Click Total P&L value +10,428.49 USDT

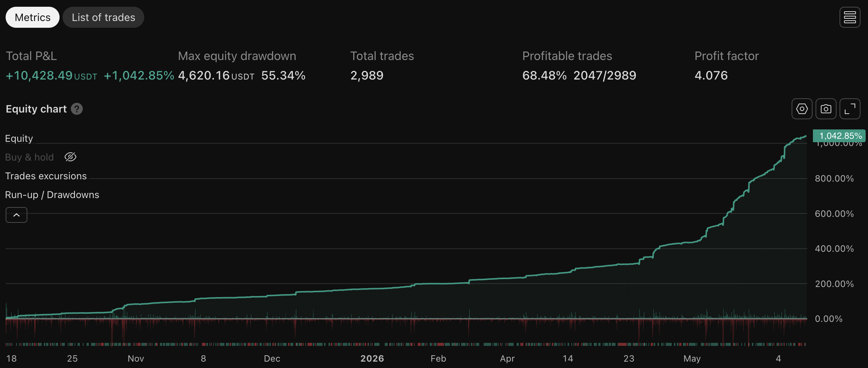[51, 75]
